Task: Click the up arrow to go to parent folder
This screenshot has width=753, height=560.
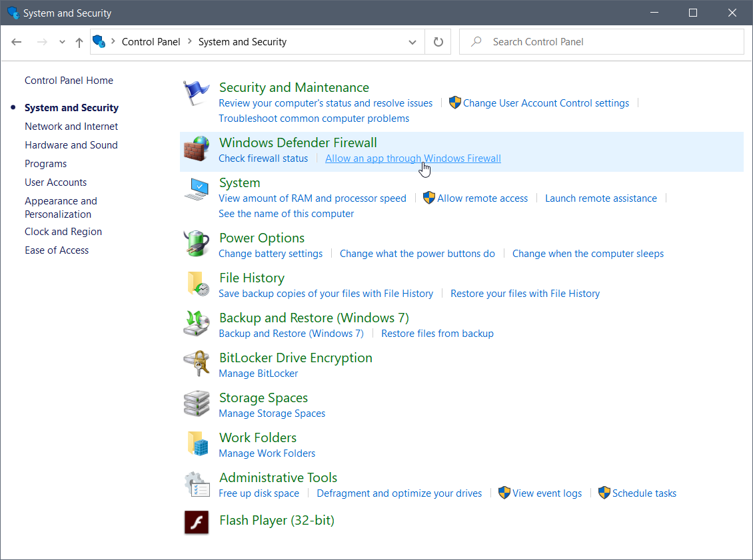Action: [x=80, y=41]
